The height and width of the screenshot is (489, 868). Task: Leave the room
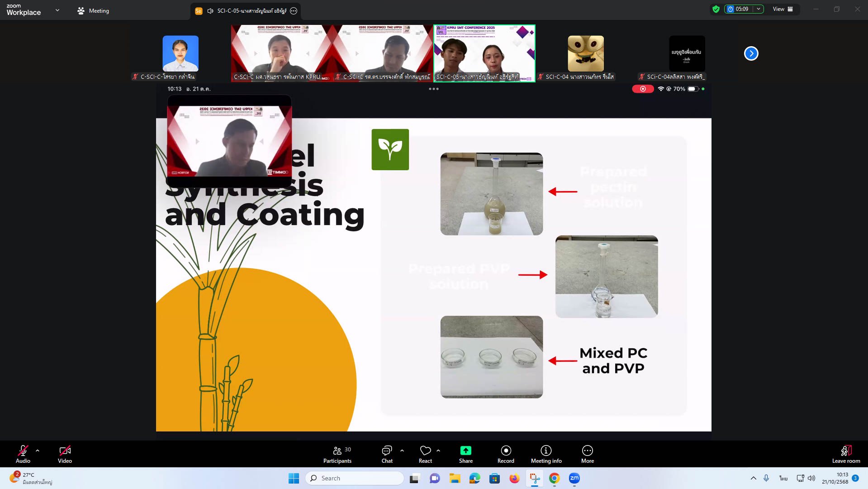coord(846,454)
